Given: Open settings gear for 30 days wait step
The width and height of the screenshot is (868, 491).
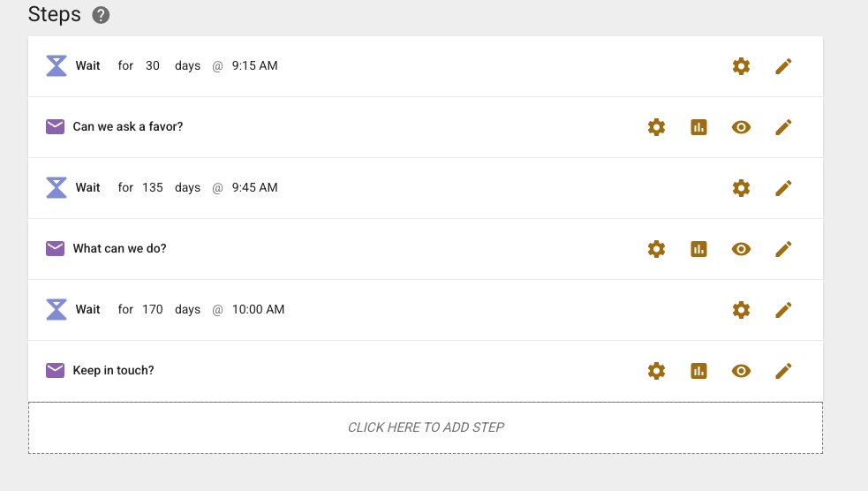Looking at the screenshot, I should [x=741, y=66].
